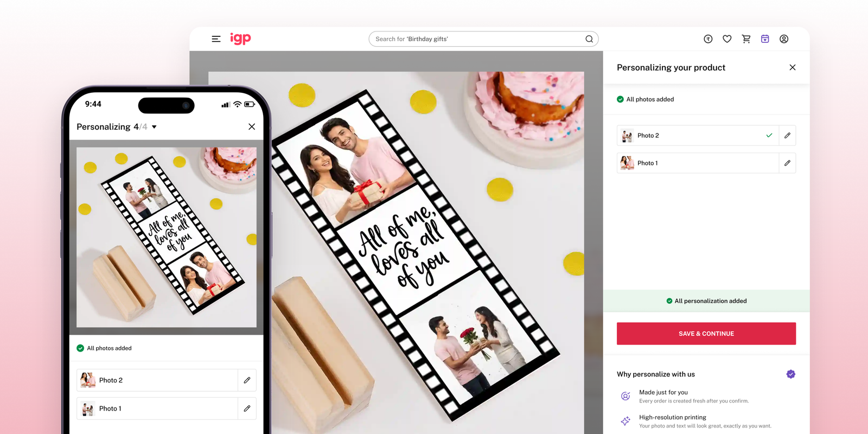Click the search magnifier icon

(x=589, y=39)
